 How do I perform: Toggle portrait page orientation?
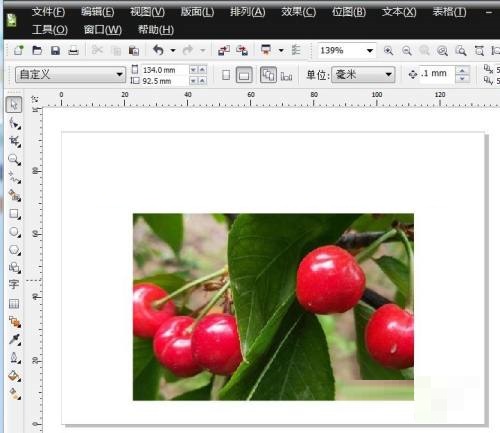pyautogui.click(x=226, y=75)
